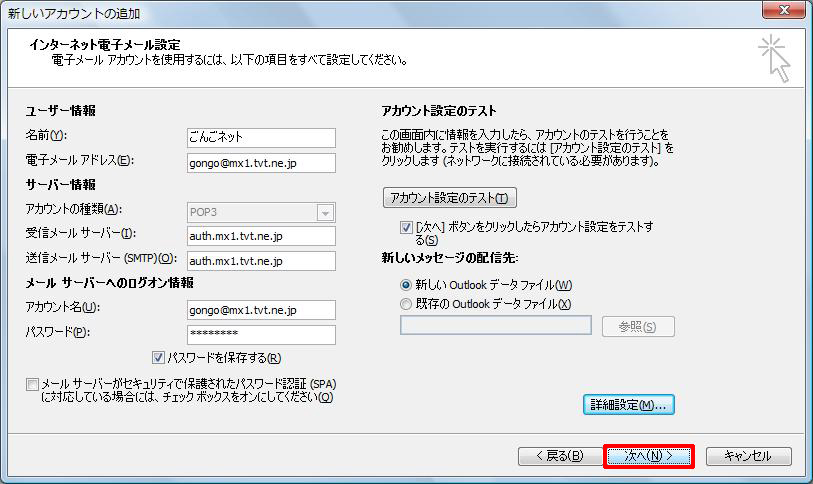Go back with the 戻る button
The height and width of the screenshot is (484, 813).
(x=559, y=456)
